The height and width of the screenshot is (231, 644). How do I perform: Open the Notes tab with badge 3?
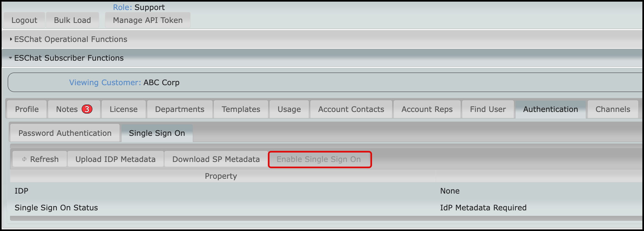pos(74,109)
